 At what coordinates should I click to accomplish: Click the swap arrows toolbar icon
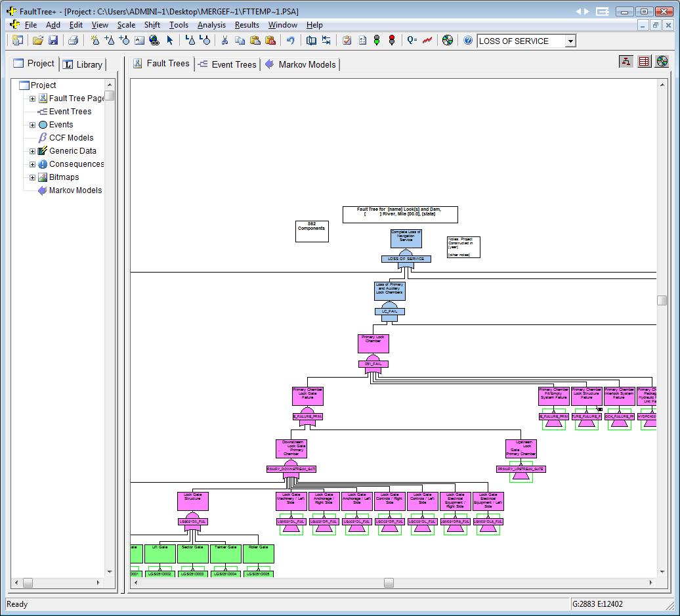pos(326,40)
